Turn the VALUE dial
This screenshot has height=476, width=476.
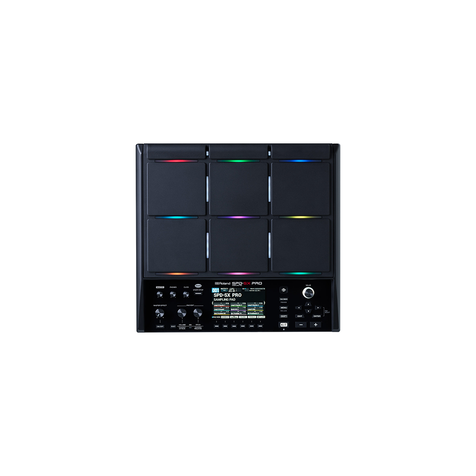tap(308, 292)
